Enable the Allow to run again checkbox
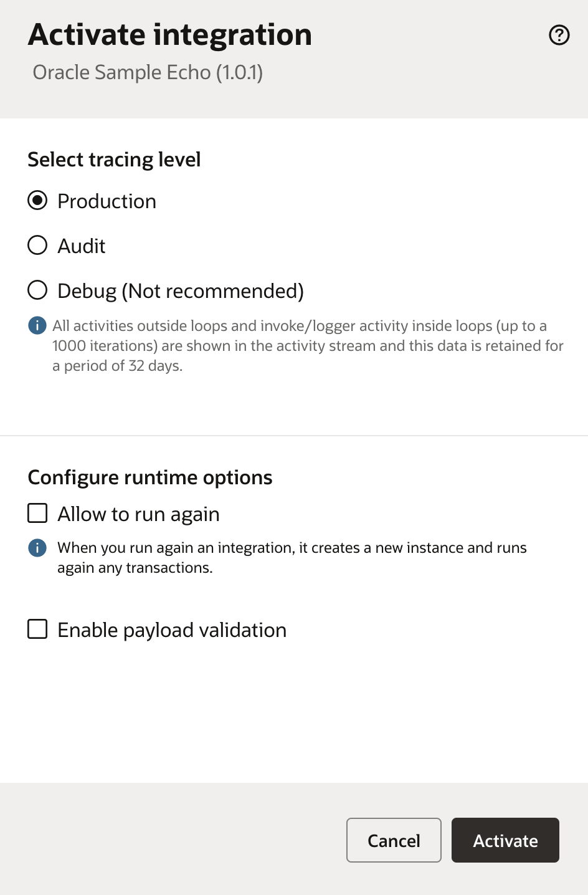 pyautogui.click(x=37, y=514)
